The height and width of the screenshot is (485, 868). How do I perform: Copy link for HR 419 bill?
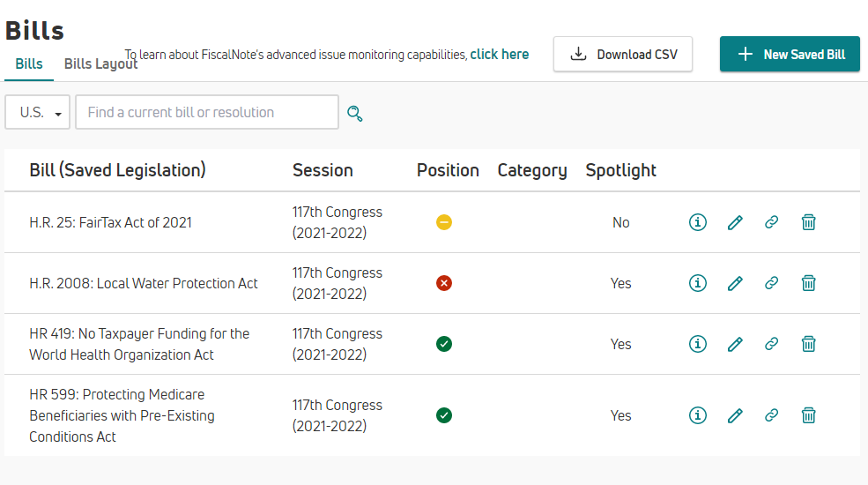[772, 344]
